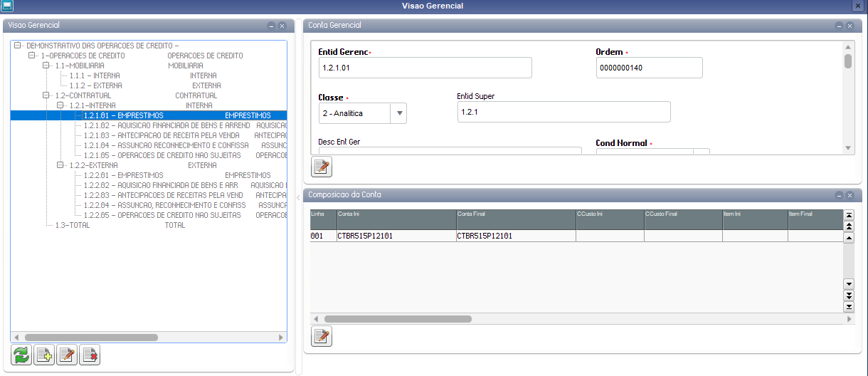Collapse the DEMONSTRATIVO DAS OPERACOES DE CREDITO root node
Image resolution: width=868 pixels, height=376 pixels.
(18, 46)
